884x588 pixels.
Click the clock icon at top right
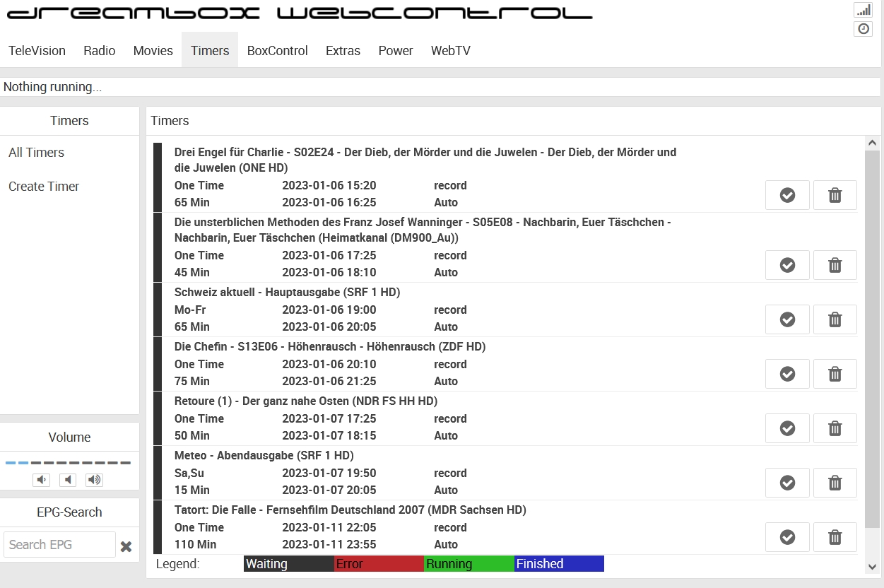tap(863, 29)
